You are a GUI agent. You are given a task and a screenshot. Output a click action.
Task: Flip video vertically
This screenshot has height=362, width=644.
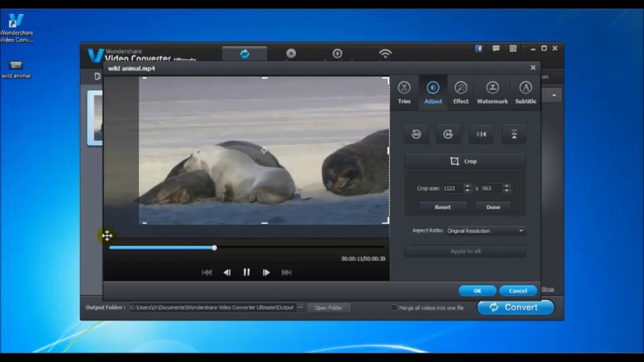tap(514, 134)
